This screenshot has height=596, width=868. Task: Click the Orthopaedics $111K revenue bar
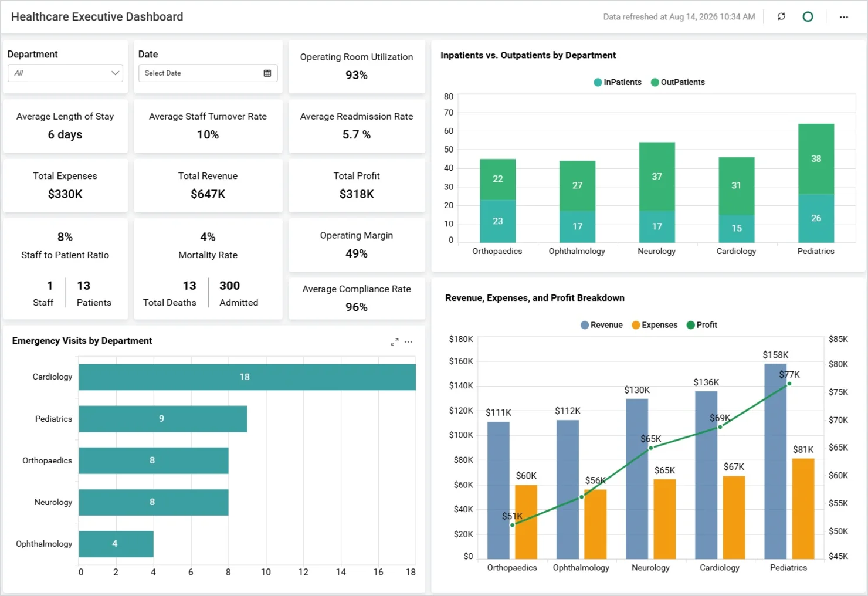tap(499, 490)
